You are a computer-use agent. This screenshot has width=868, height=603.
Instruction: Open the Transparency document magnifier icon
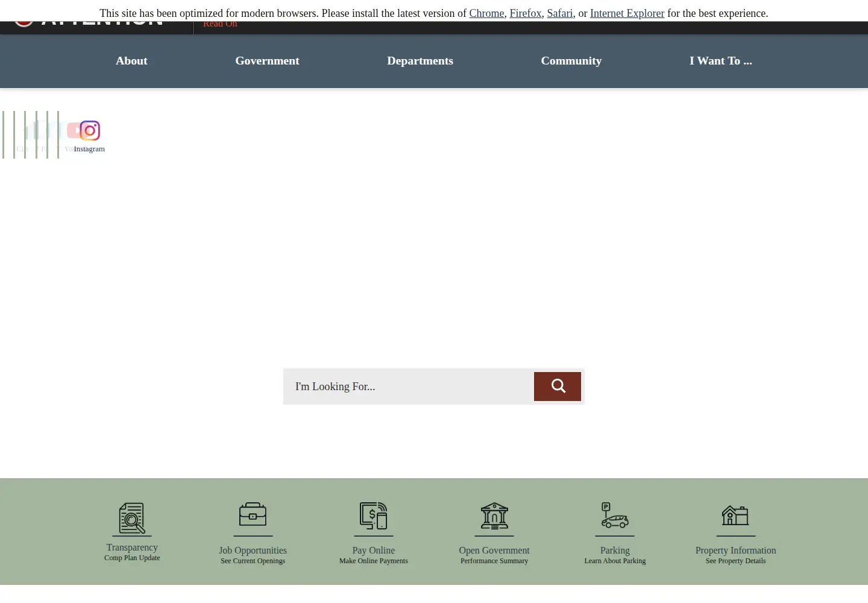click(x=132, y=518)
